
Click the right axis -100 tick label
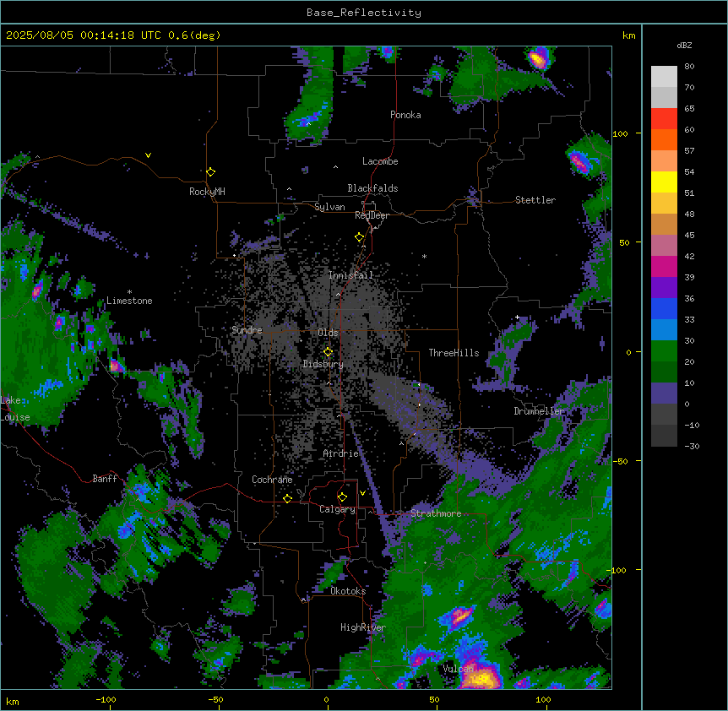click(x=617, y=570)
